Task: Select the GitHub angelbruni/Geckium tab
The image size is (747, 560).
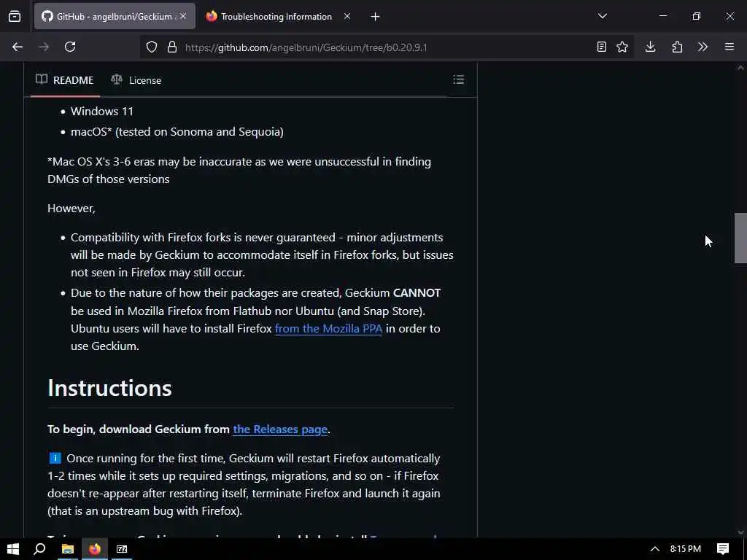Action: click(x=115, y=17)
